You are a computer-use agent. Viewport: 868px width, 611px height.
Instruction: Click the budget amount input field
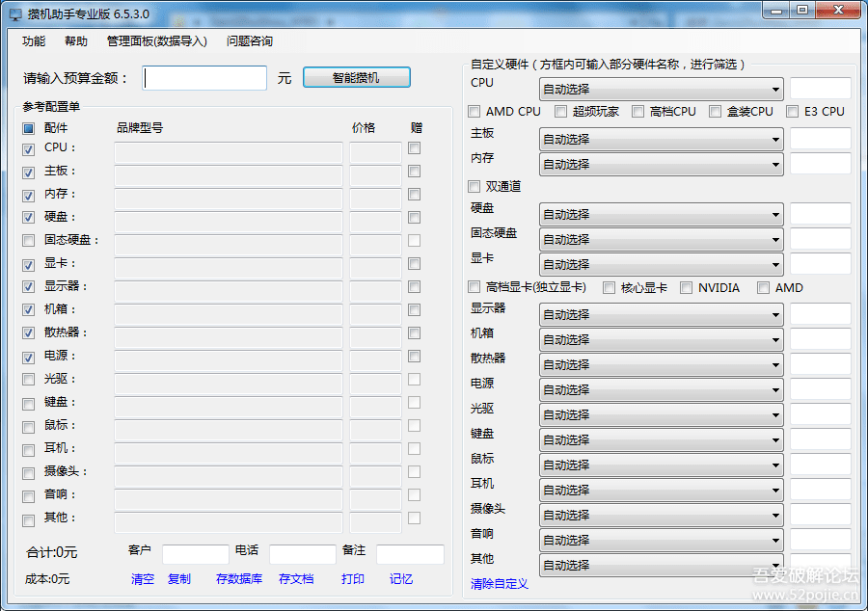[204, 78]
